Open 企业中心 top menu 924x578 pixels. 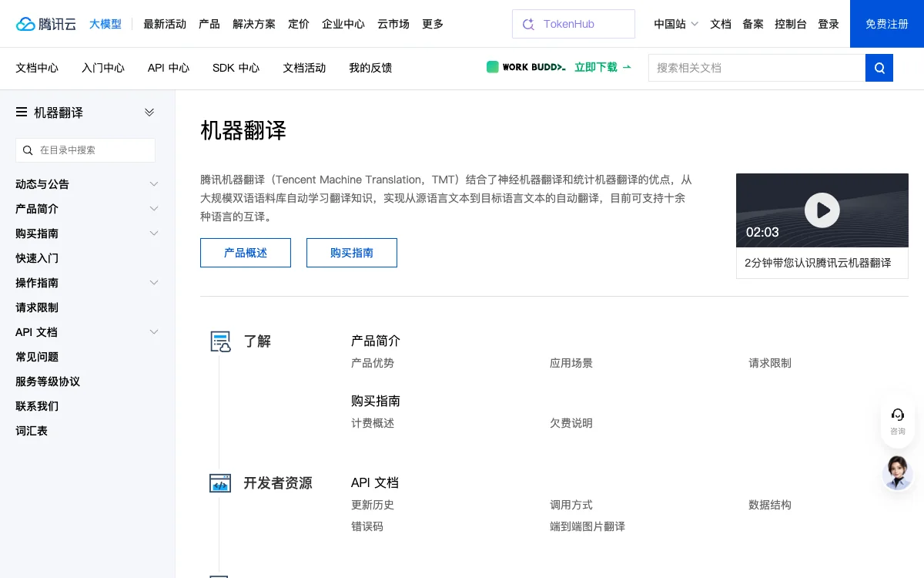coord(343,24)
